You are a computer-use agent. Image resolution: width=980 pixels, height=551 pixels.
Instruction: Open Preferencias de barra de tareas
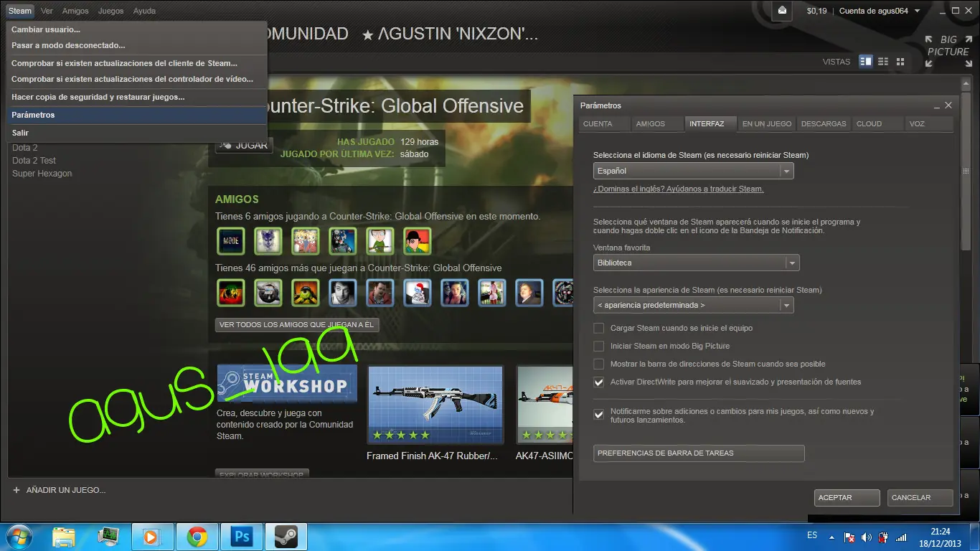tap(699, 453)
